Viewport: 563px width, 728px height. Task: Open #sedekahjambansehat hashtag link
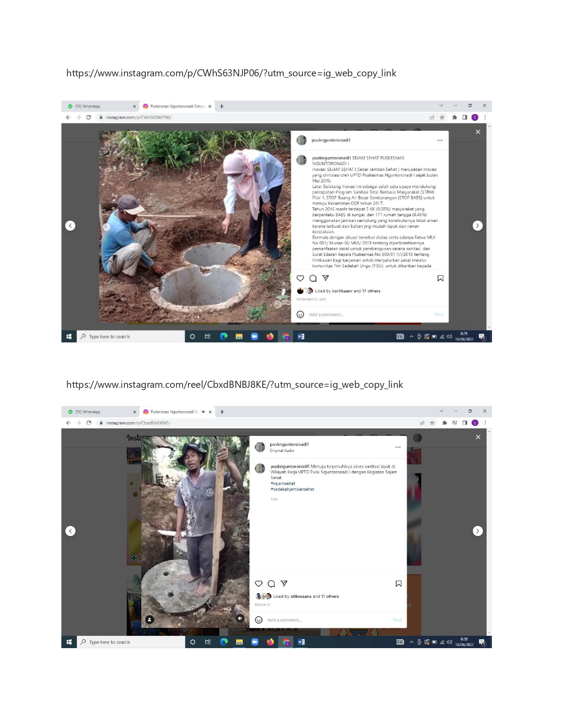(x=292, y=489)
